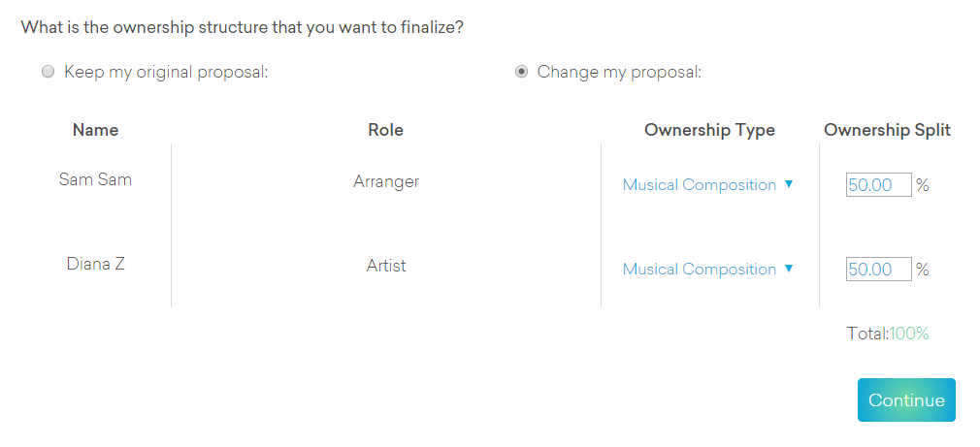Click the dropdown arrow in Diana Z's row
The height and width of the screenshot is (447, 980).
pos(789,269)
